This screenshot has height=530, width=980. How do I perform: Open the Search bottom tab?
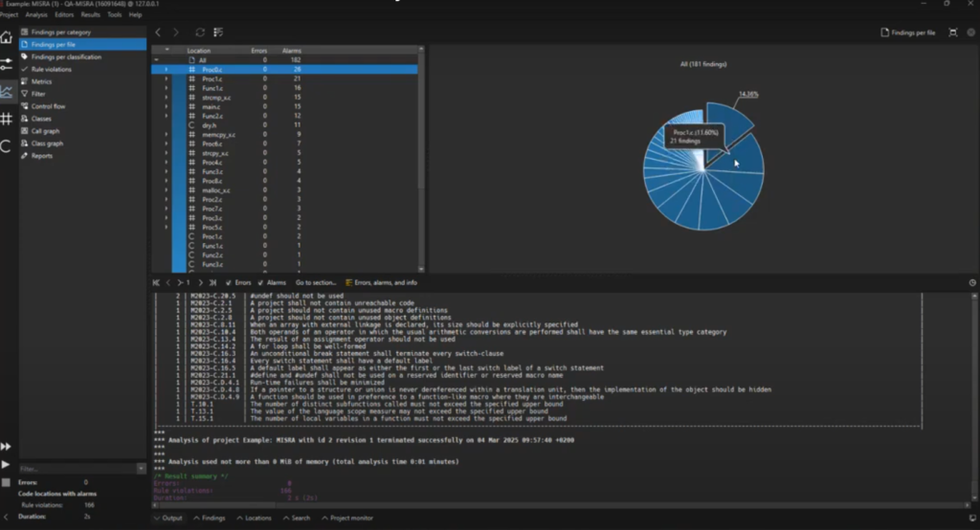click(297, 519)
